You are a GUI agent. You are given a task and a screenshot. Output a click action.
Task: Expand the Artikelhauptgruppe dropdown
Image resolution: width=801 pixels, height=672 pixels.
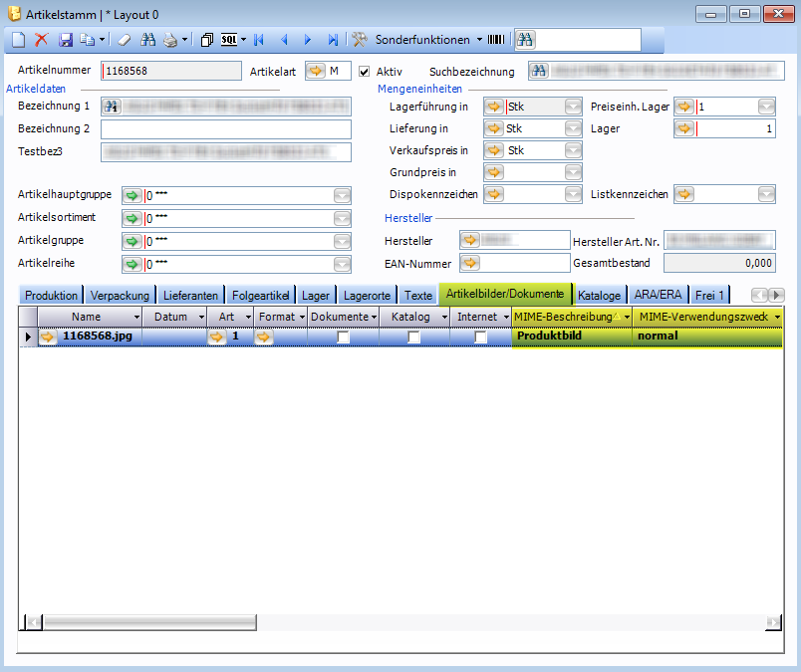tap(342, 195)
